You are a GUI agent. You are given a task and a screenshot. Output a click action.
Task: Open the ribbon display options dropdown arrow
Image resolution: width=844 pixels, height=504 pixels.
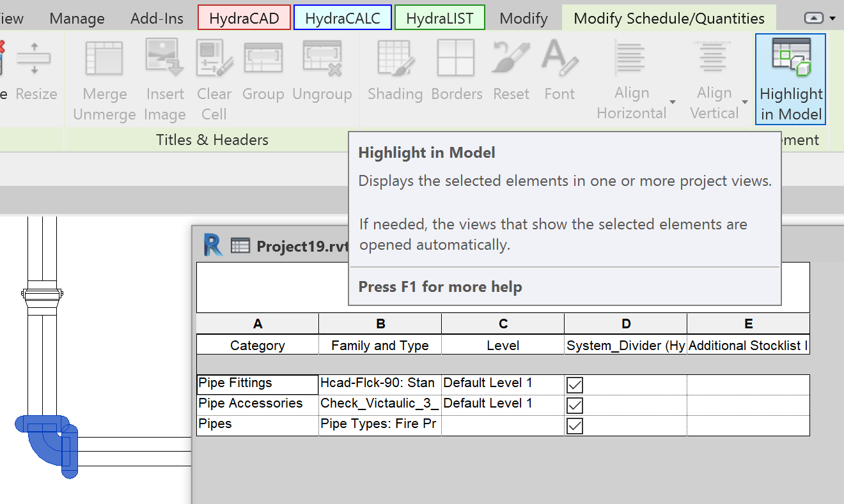tap(832, 19)
